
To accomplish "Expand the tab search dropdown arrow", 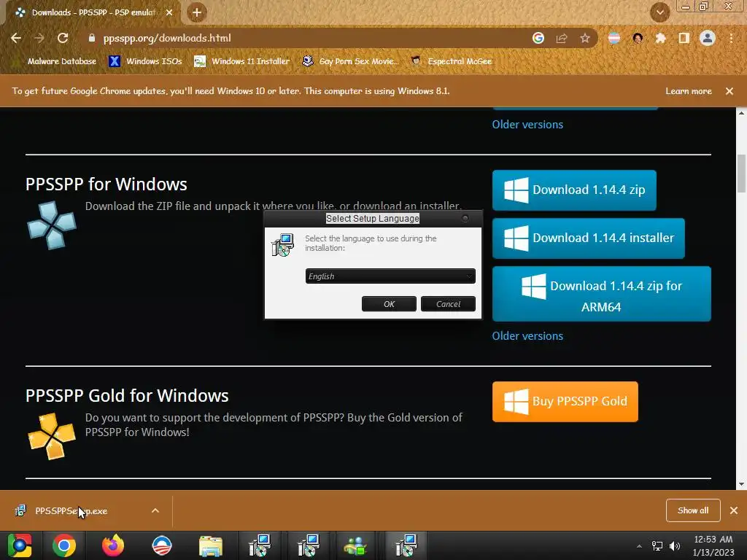I will [x=660, y=12].
